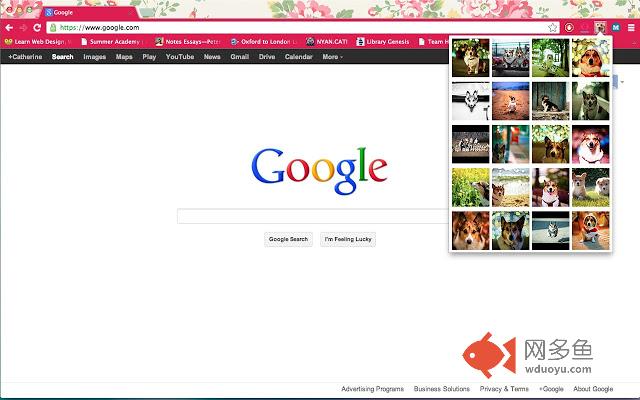The width and height of the screenshot is (640, 400).
Task: Select the two corgis by cars photo
Action: click(x=511, y=58)
